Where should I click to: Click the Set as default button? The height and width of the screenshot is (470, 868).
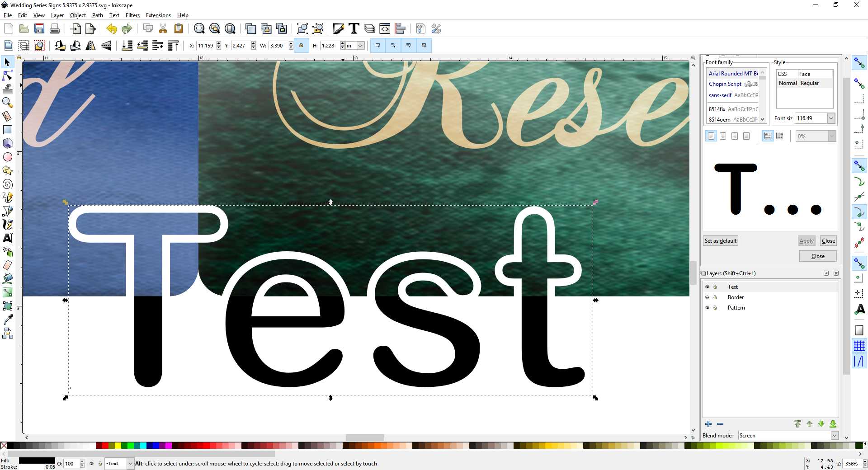[720, 240]
